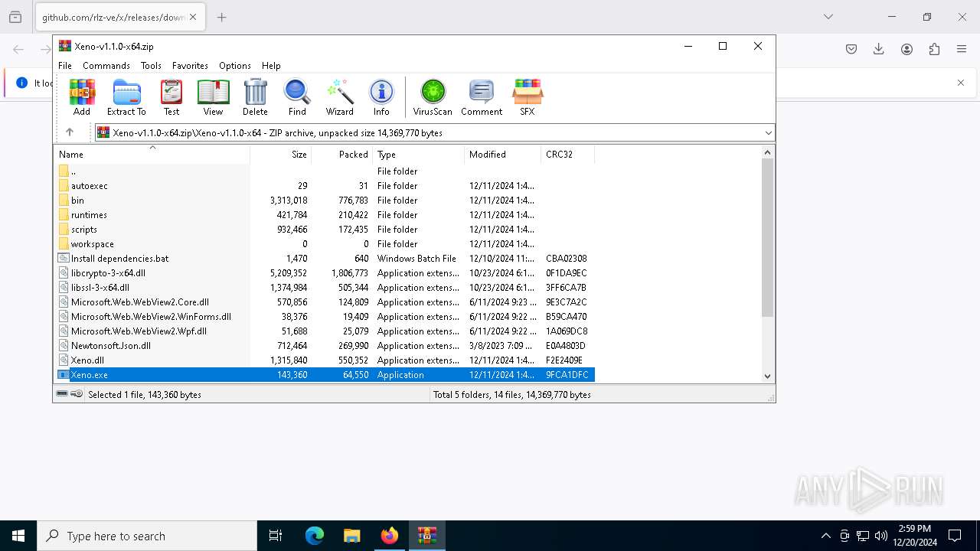This screenshot has width=980, height=551.
Task: Open the Commands menu
Action: (106, 66)
